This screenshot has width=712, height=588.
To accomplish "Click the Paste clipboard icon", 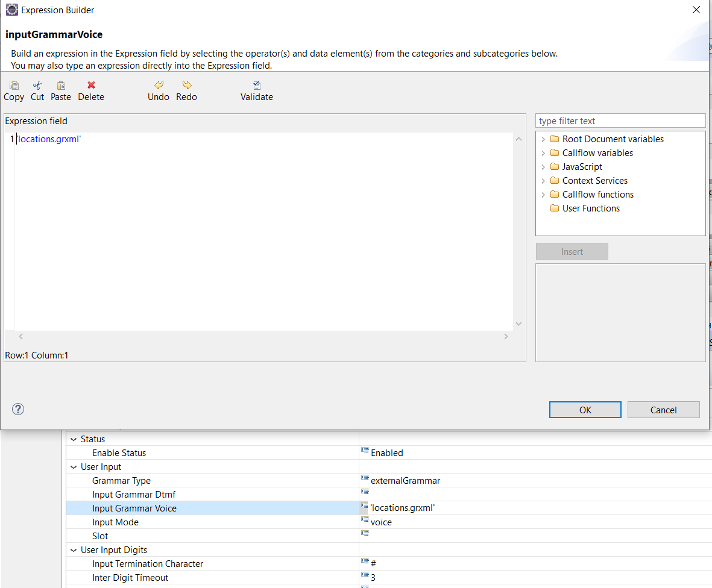I will click(x=61, y=86).
